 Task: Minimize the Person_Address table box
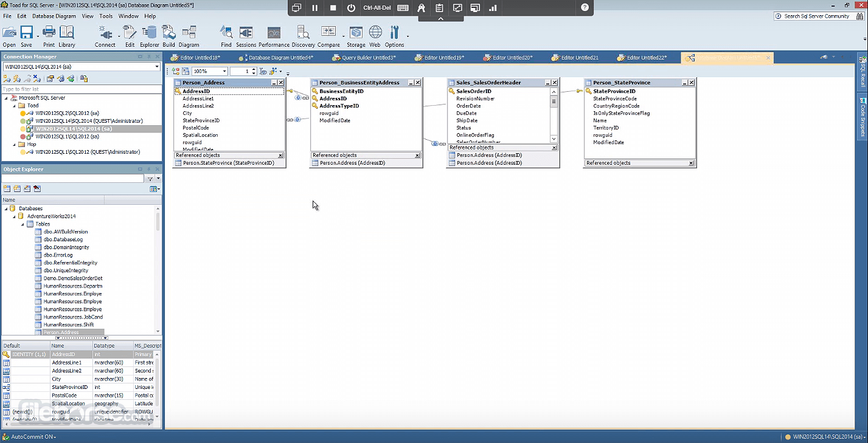point(274,83)
